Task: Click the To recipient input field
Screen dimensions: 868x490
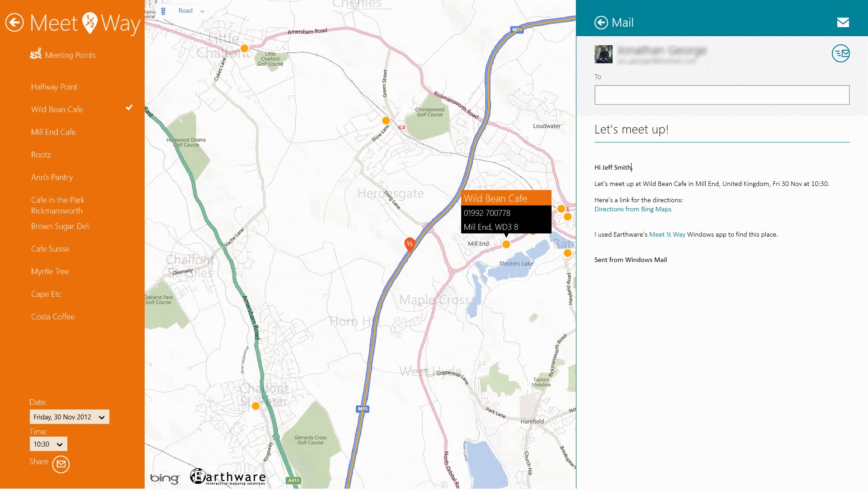Action: pyautogui.click(x=722, y=95)
